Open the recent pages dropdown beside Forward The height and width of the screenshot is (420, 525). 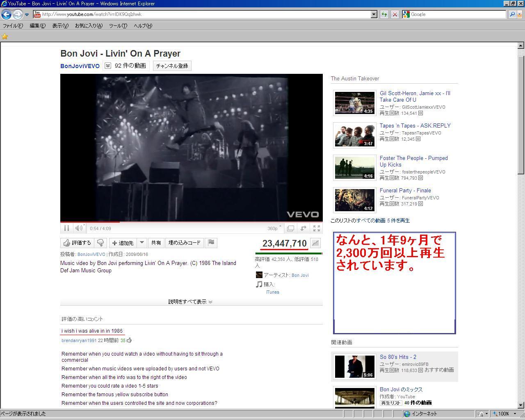pos(27,15)
